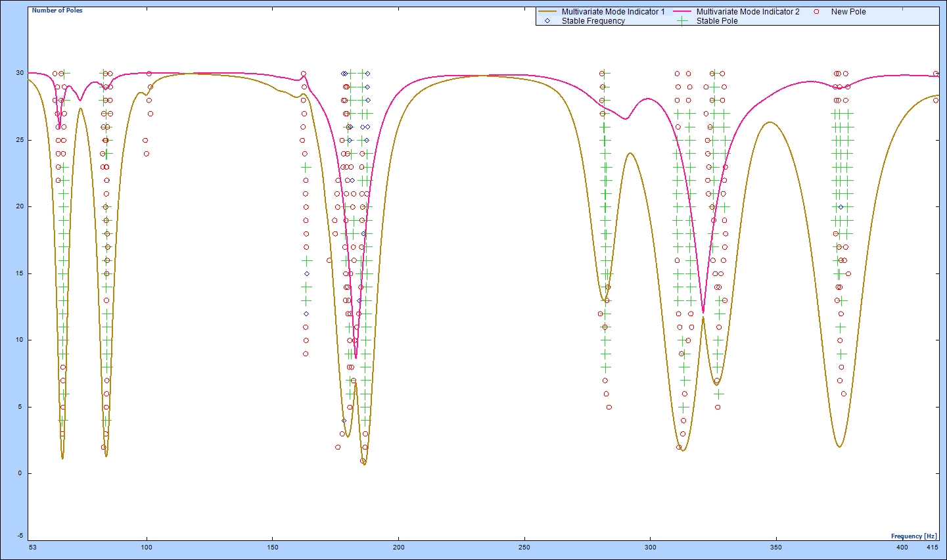
Task: Click the Multivariate Mode Indicator 2 legend line
Action: 683,12
